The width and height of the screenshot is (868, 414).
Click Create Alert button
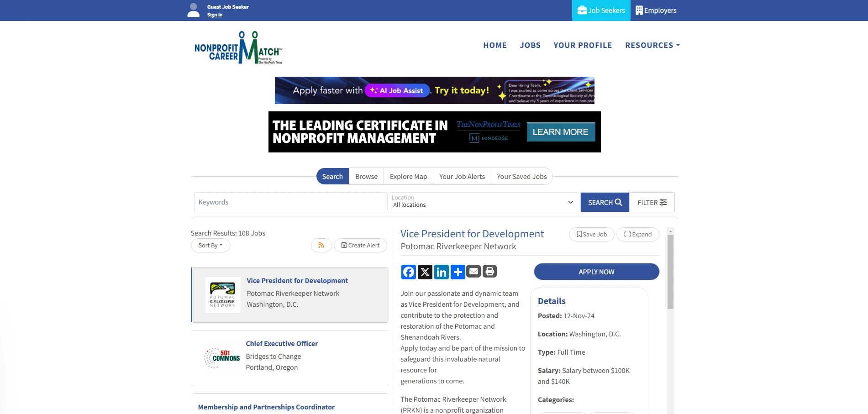(360, 245)
